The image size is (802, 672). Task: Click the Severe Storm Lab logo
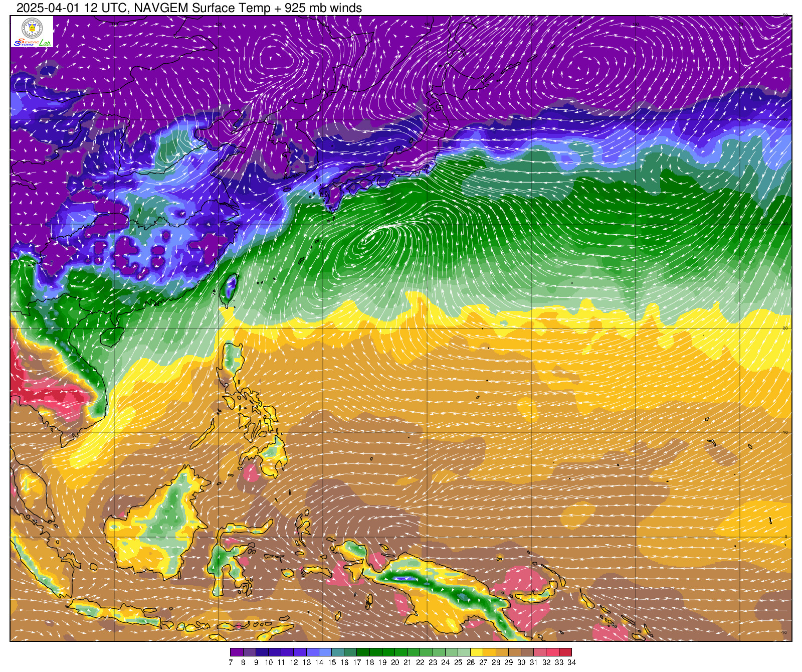(x=32, y=43)
